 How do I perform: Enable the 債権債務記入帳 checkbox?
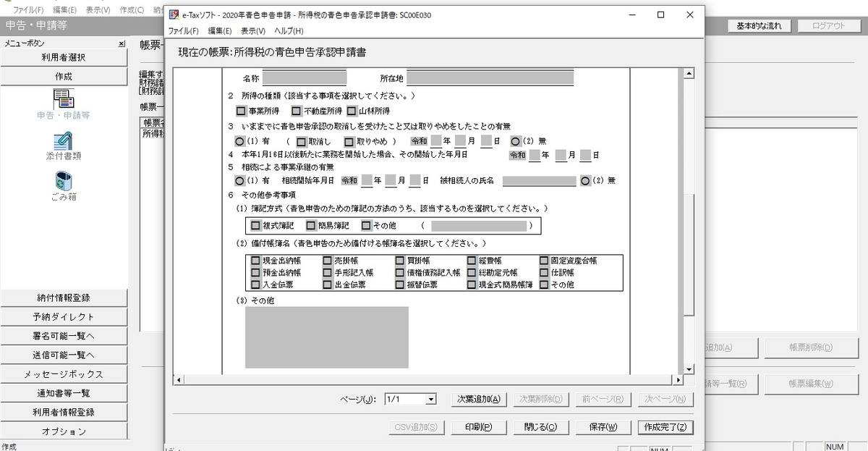(x=400, y=273)
